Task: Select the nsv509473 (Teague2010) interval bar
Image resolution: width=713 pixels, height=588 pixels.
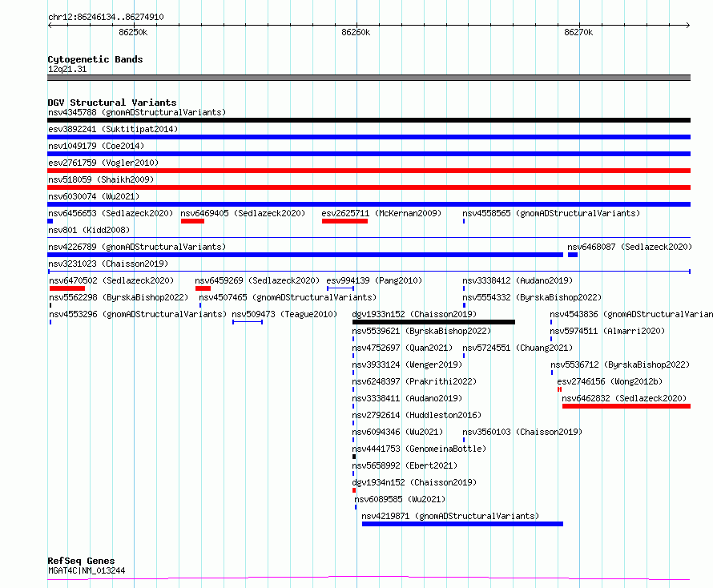Action: click(248, 322)
